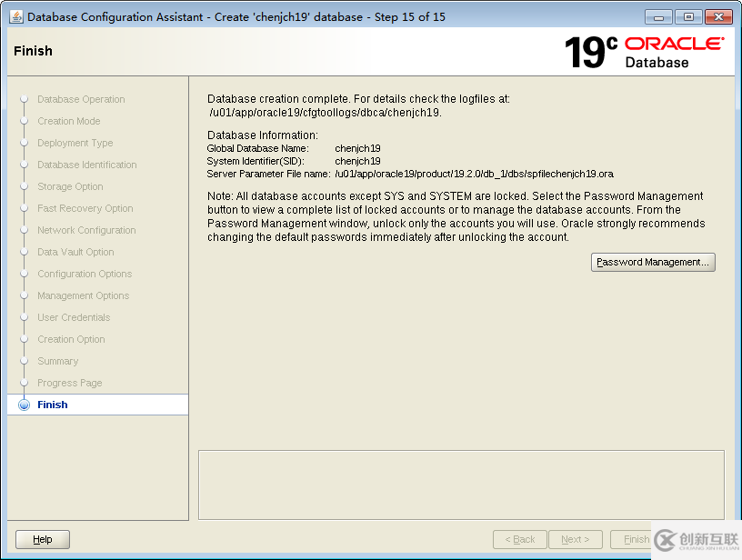Select the Network Configuration step
This screenshot has height=560, width=742.
(86, 230)
